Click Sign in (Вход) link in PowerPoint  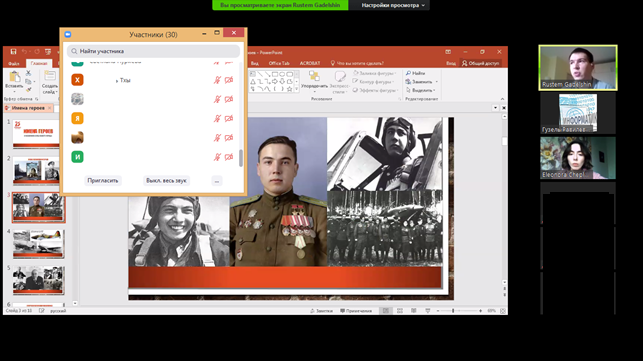click(x=451, y=63)
